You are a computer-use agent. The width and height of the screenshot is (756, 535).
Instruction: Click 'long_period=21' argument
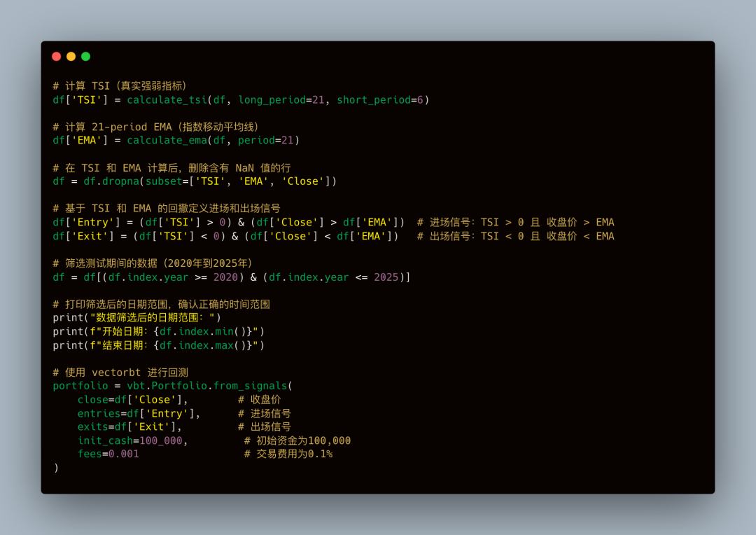click(281, 100)
